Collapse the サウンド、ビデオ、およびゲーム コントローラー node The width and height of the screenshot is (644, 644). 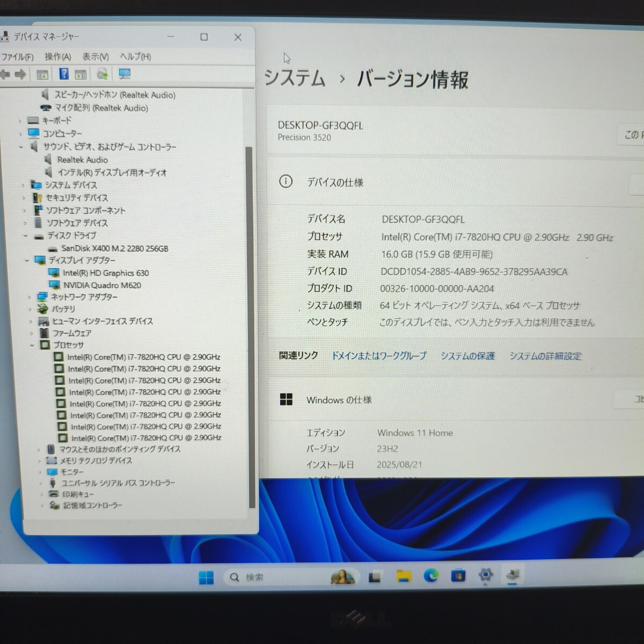pos(21,147)
